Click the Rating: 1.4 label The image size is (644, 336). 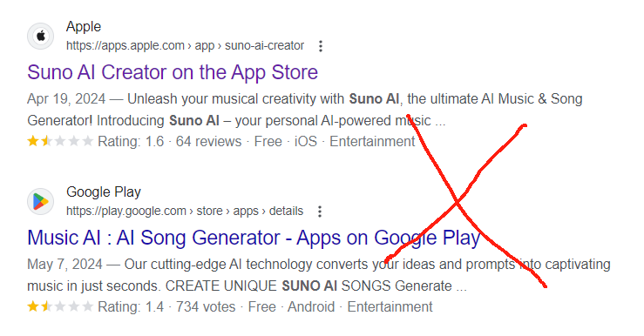131,307
